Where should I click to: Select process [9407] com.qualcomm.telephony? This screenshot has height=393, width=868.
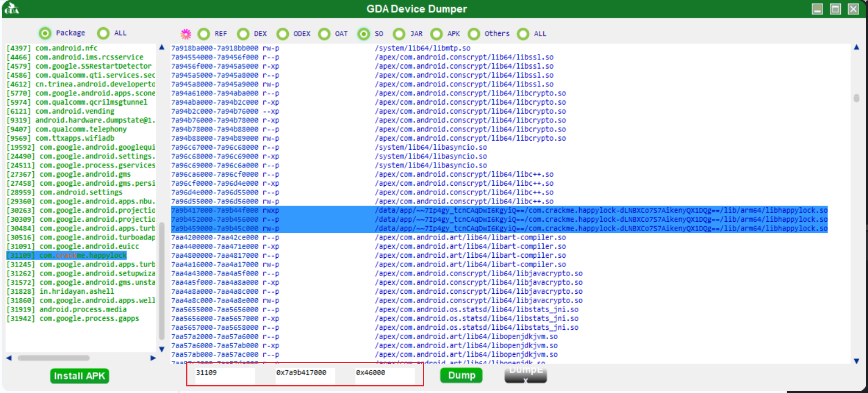(x=67, y=129)
